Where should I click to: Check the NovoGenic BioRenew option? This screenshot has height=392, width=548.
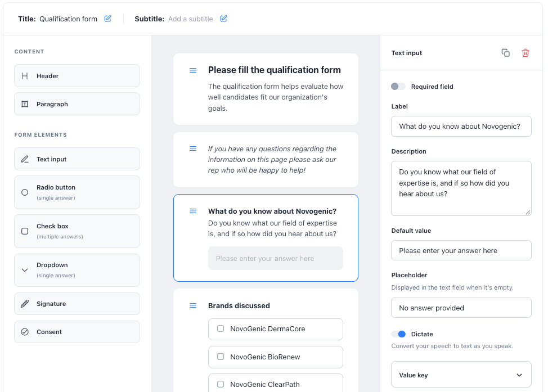tap(221, 357)
